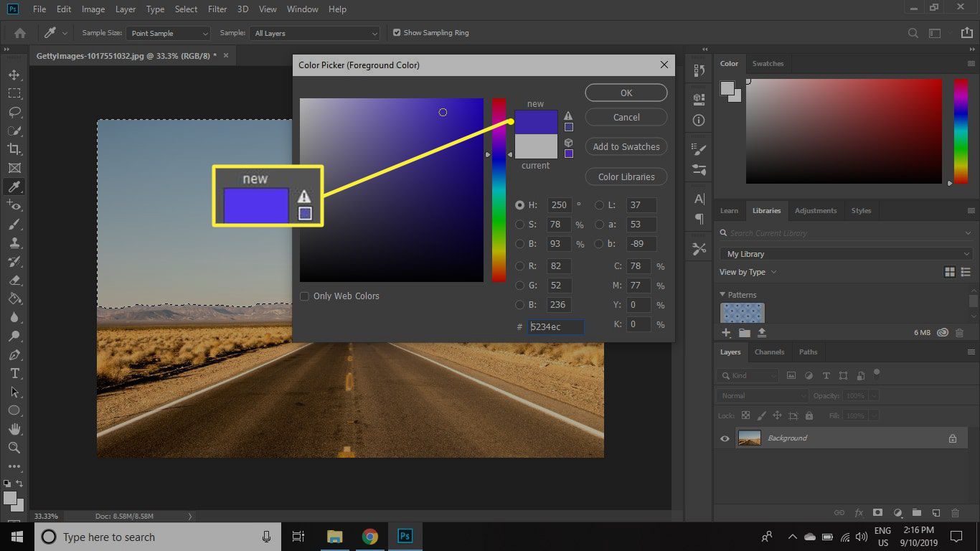Select the Hand tool
980x551 pixels.
14,429
